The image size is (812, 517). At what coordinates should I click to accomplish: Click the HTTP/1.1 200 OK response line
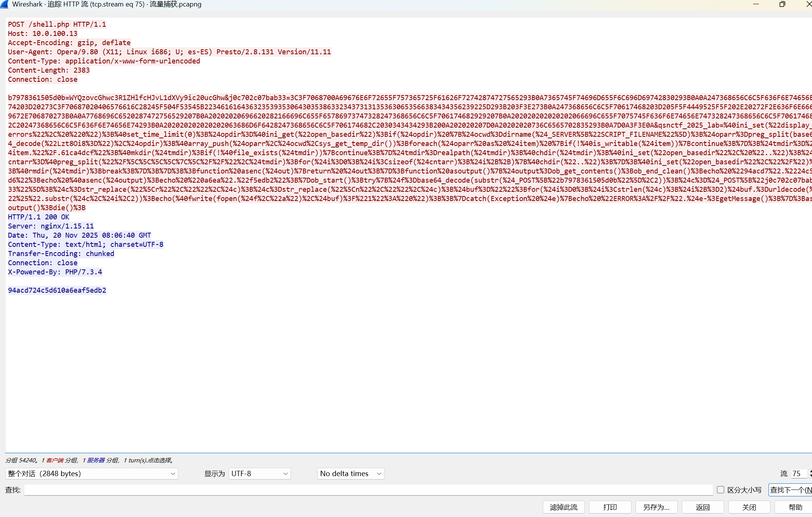(39, 217)
